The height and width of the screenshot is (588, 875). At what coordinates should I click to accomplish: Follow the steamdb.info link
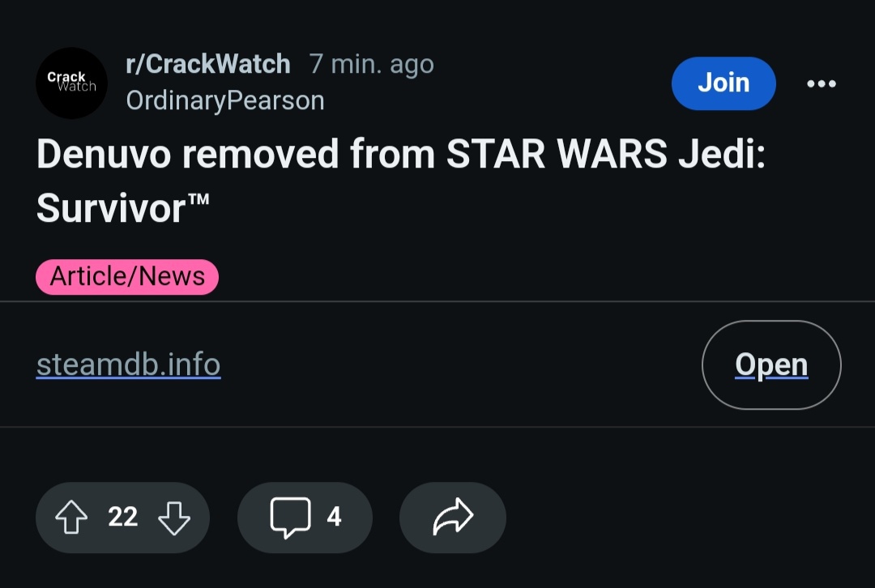[x=129, y=364]
